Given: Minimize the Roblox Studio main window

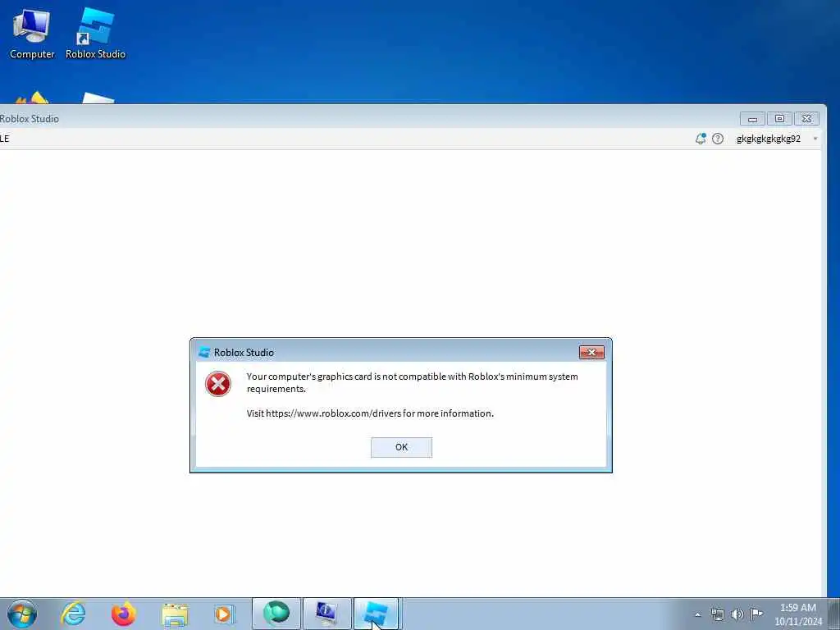Looking at the screenshot, I should (x=752, y=118).
